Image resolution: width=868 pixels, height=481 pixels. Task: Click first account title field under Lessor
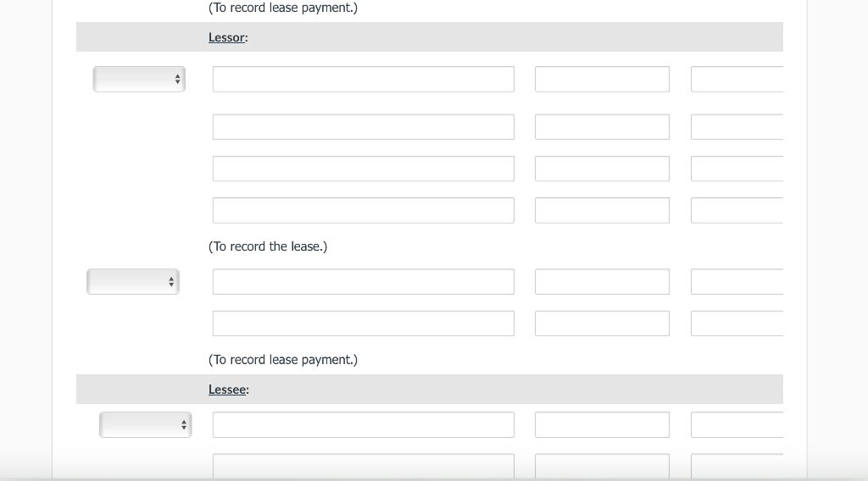pos(363,80)
